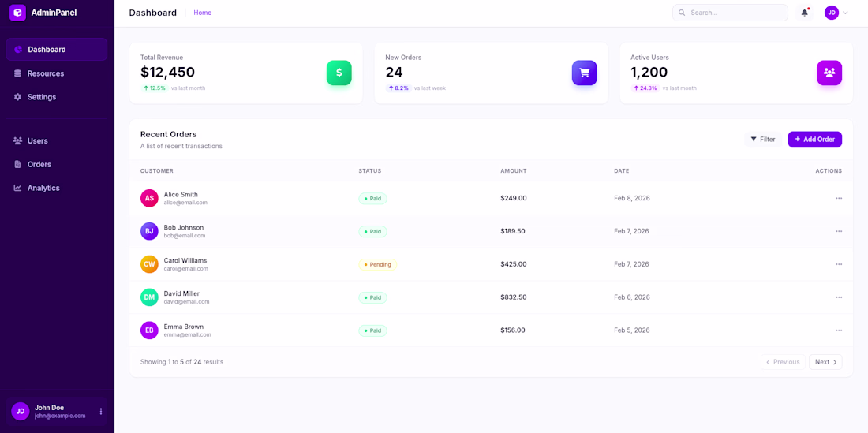Screen dimensions: 868x433
Task: Open the Dashboard menu item
Action: (x=57, y=50)
